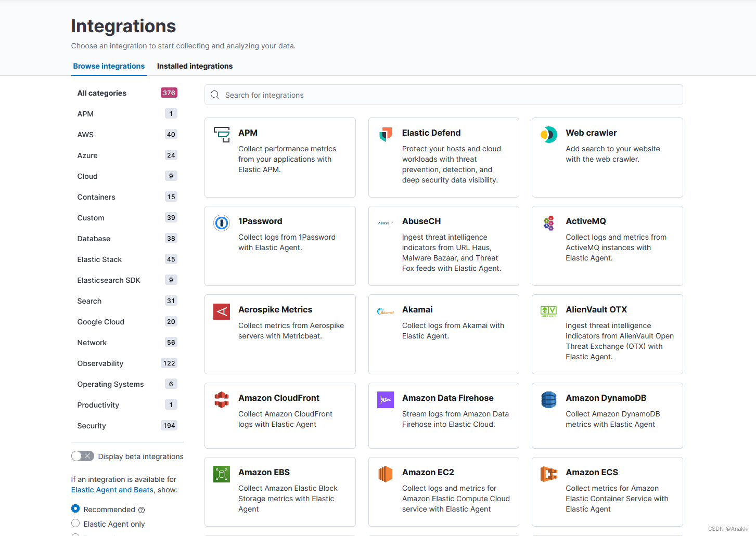The width and height of the screenshot is (756, 536).
Task: Open the APM card title
Action: pos(248,133)
